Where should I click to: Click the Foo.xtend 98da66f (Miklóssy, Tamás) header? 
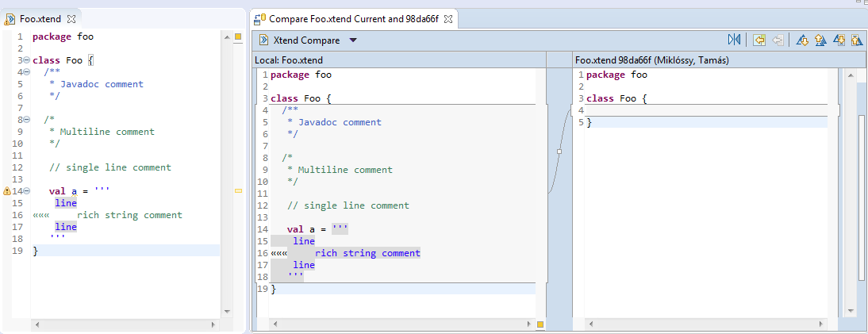tap(719, 60)
